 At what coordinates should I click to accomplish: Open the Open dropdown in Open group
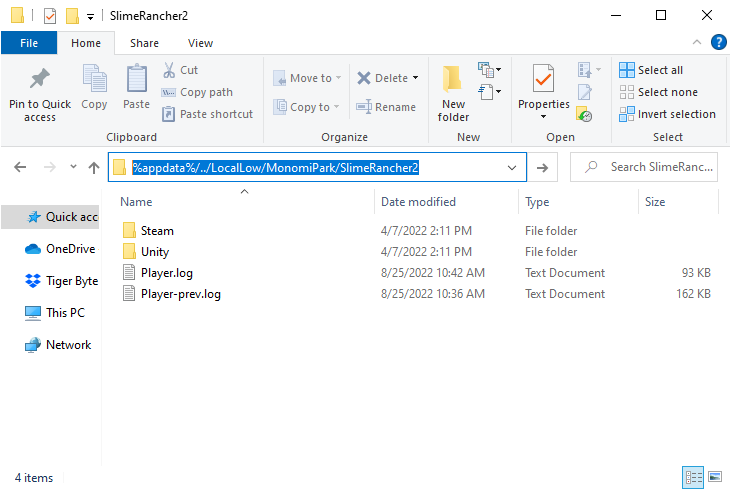(589, 70)
